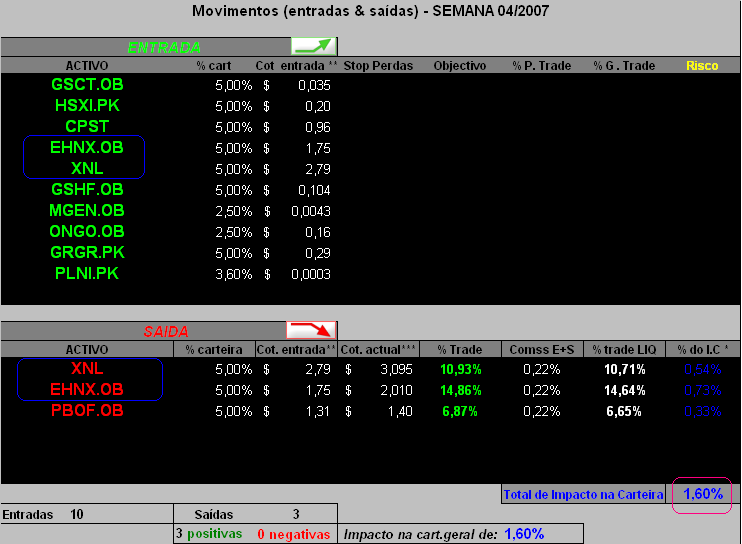Viewport: 742px width, 544px height.
Task: Select XNL in the ENTRADA table
Action: pyautogui.click(x=87, y=168)
